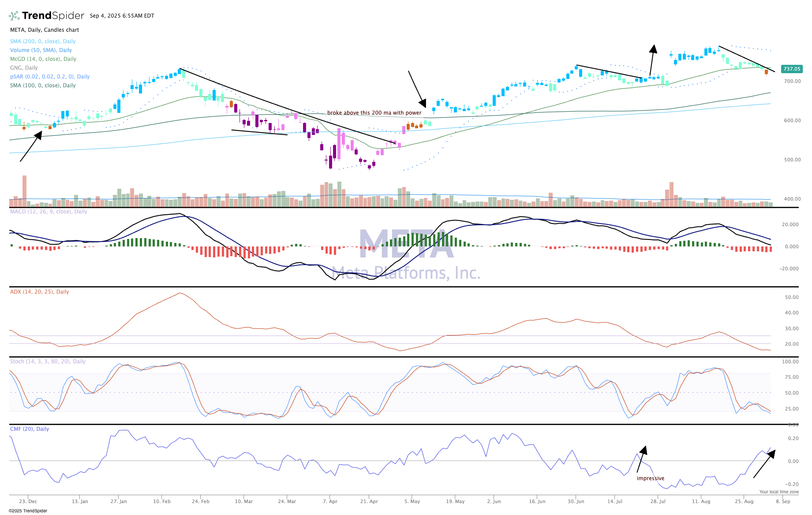Toggle the SMA (200, 0, close) indicator label
812x515 pixels.
click(43, 41)
